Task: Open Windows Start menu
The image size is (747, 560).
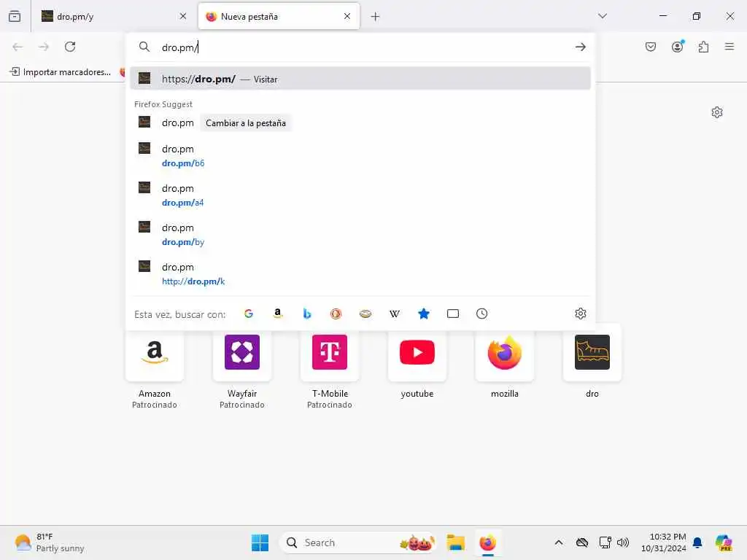Action: tap(260, 542)
